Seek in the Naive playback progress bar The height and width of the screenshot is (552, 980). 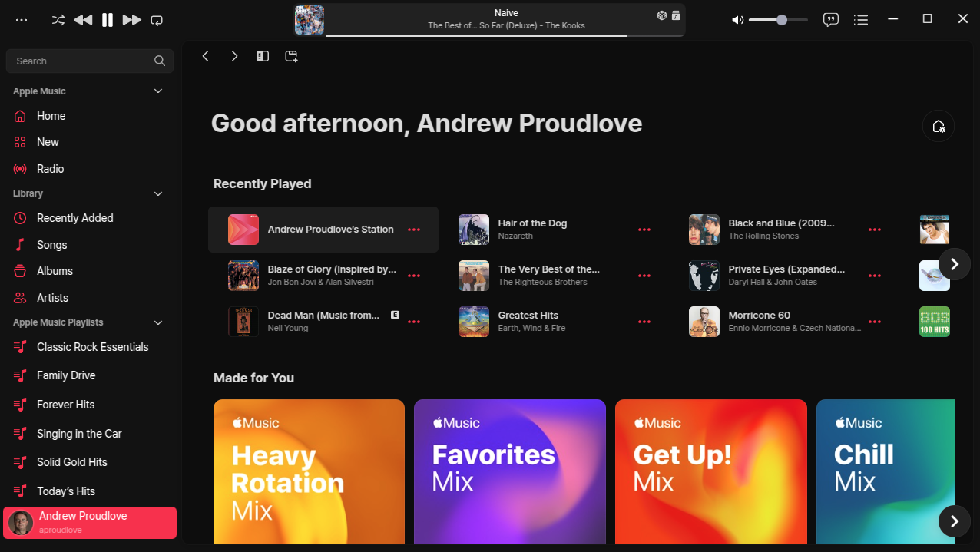(x=505, y=35)
